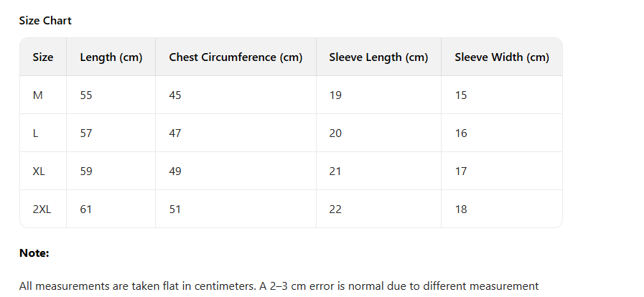This screenshot has width=644, height=297.
Task: Select the 2XL size row label
Action: (x=42, y=209)
